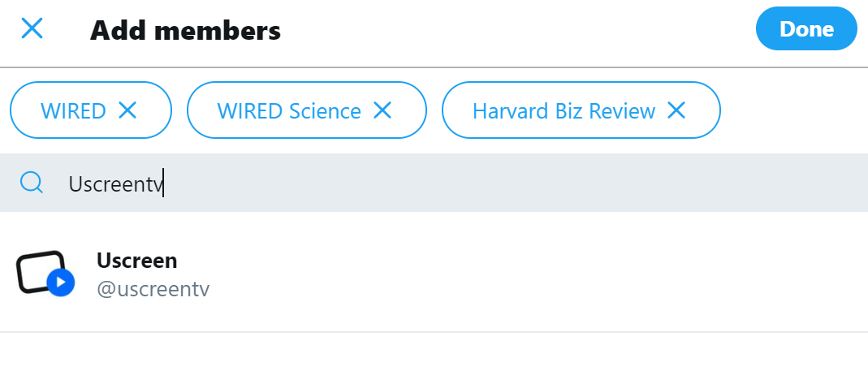Click the blue play badge on Uscreen logo
Screen dimensions: 868x371
coord(61,283)
